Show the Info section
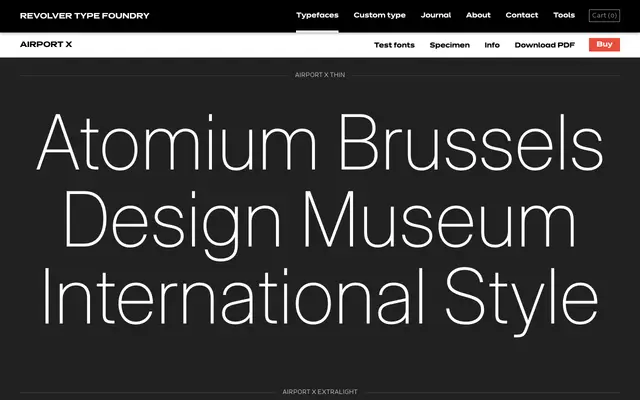The height and width of the screenshot is (400, 640). coord(492,45)
